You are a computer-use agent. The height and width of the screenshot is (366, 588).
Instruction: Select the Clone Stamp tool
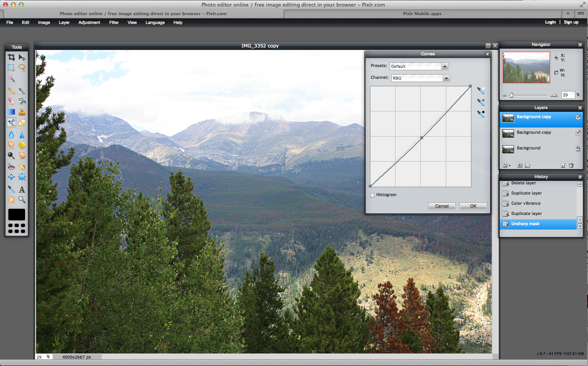(22, 112)
